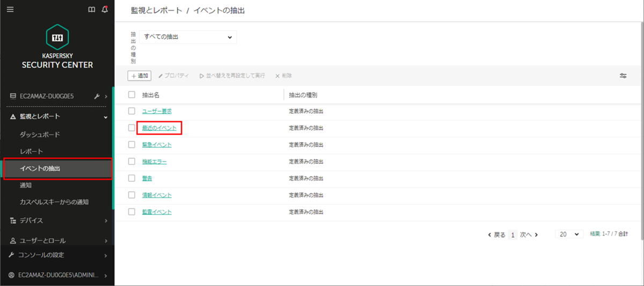Click 定義済みの抽出 in the ユーザー要求 row
This screenshot has width=644, height=286.
coord(306,112)
